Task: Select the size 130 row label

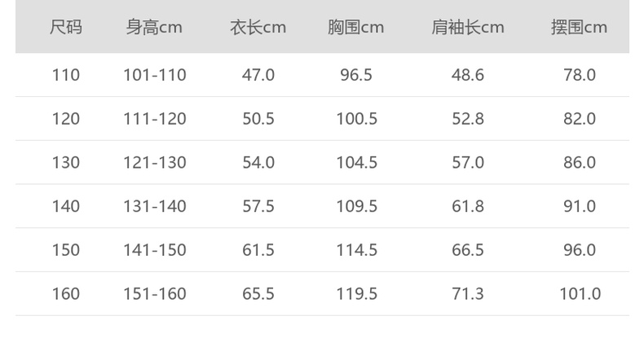Action: pos(65,163)
